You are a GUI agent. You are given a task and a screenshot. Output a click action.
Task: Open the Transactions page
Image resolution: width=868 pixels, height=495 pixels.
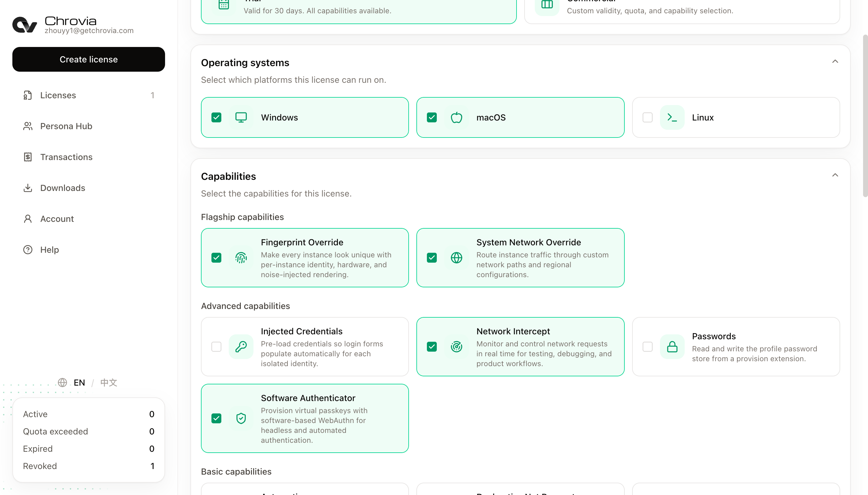[x=88, y=157]
